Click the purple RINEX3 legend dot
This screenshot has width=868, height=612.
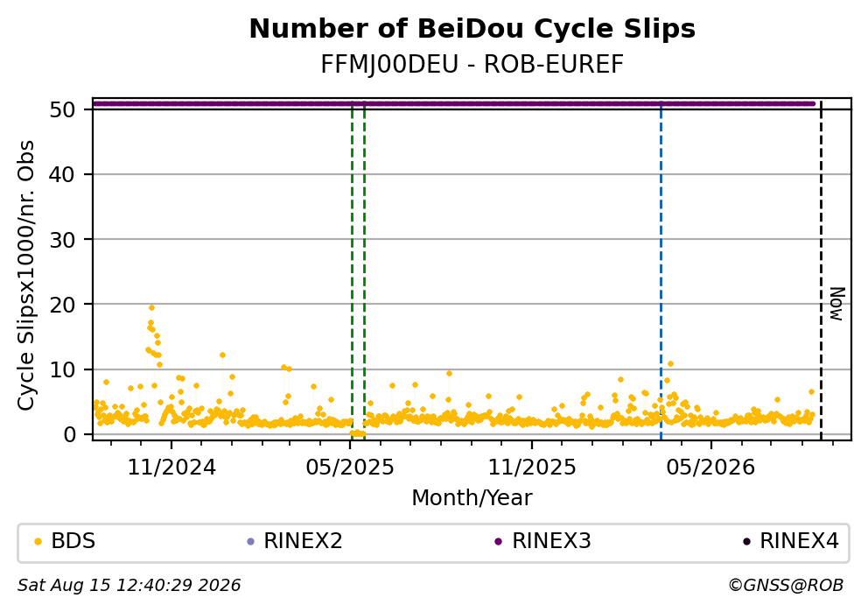click(x=498, y=542)
